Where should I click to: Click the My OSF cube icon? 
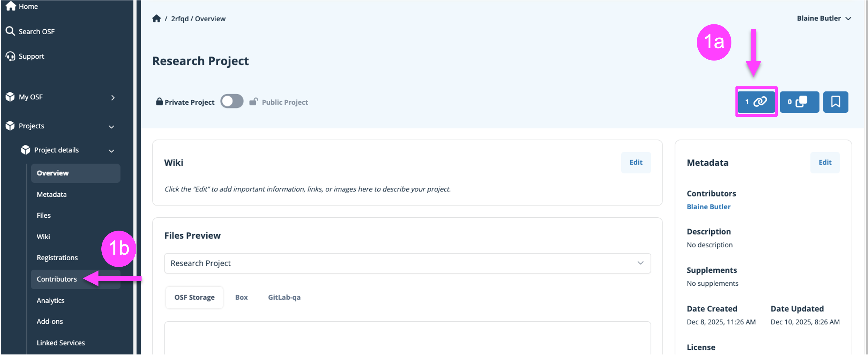[x=10, y=97]
